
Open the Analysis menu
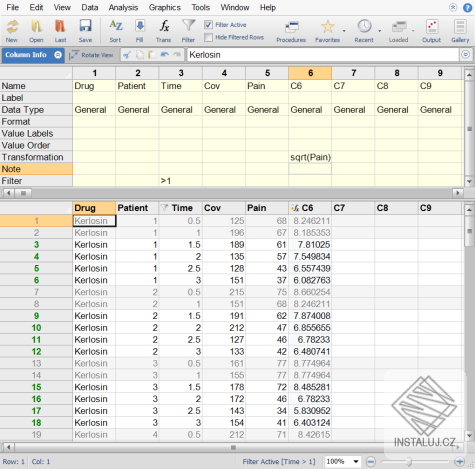(x=123, y=7)
